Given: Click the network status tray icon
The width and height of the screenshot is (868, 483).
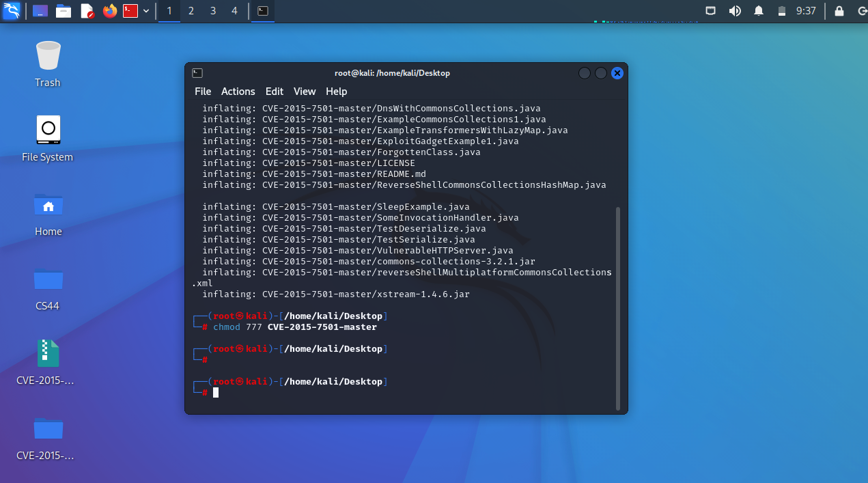Looking at the screenshot, I should (x=711, y=11).
